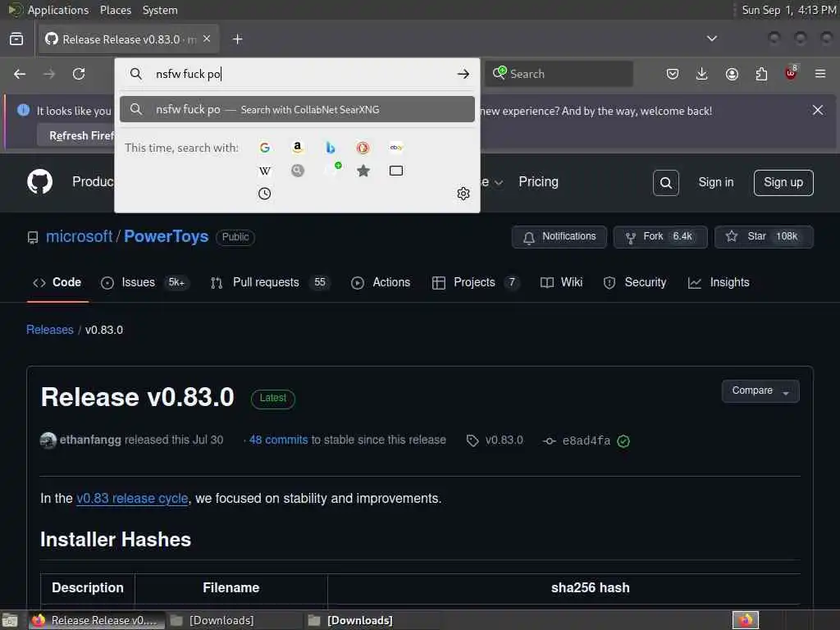Open the Pocket save icon
Viewport: 840px width, 630px height.
coord(673,74)
